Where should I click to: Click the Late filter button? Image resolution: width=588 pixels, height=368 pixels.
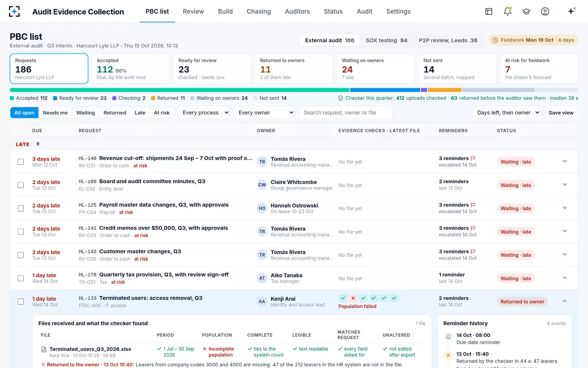coord(140,112)
